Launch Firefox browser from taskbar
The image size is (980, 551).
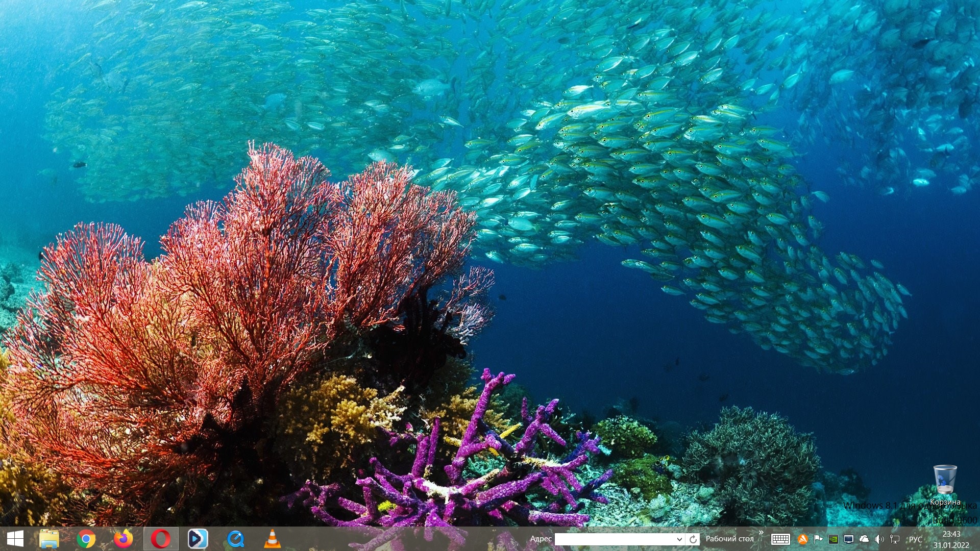pos(123,539)
